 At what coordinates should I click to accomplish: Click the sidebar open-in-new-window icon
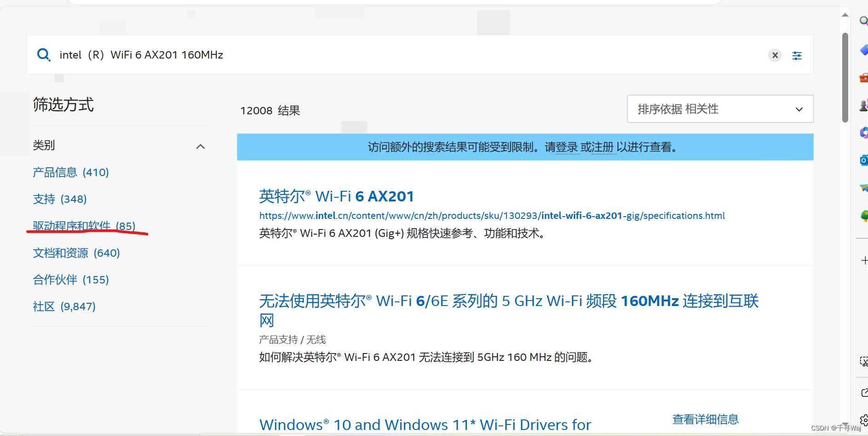pyautogui.click(x=864, y=393)
